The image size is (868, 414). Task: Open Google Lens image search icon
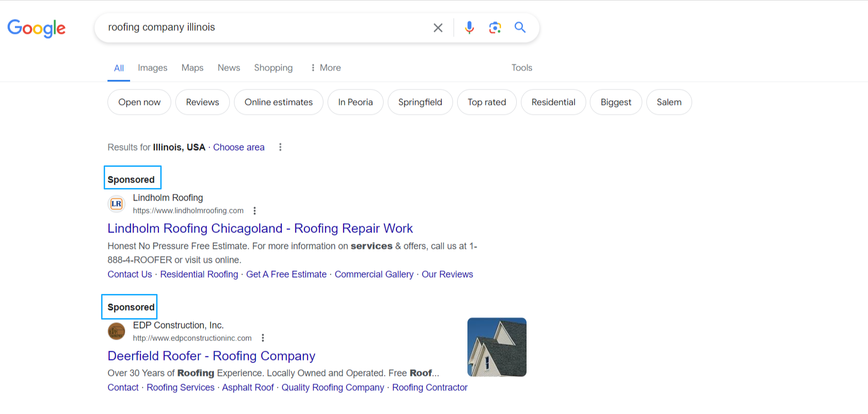tap(495, 28)
